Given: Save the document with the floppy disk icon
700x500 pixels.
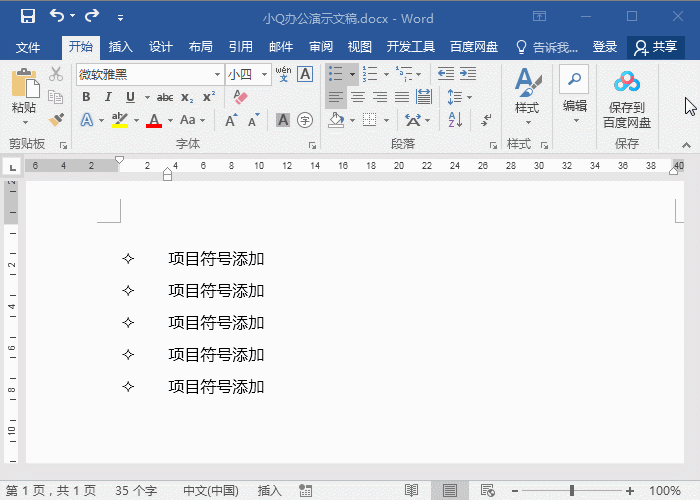Looking at the screenshot, I should coord(28,17).
